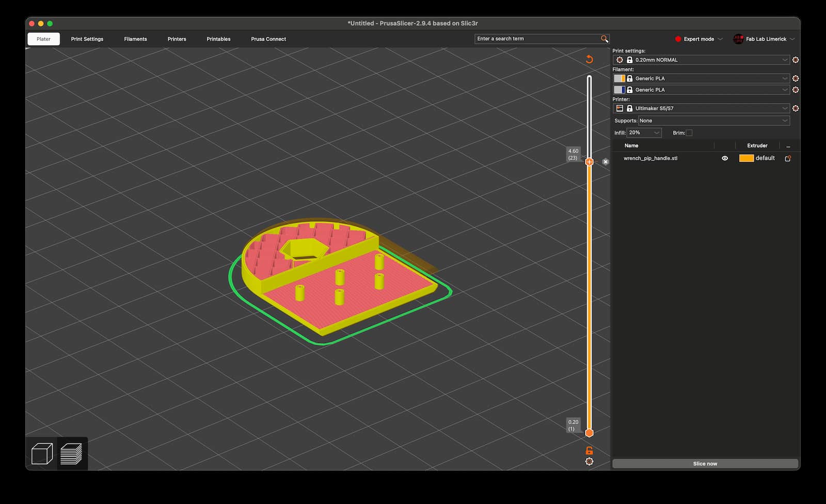Click the upper layer slider handle at 4.60
Viewport: 826px width, 504px height.
point(589,162)
